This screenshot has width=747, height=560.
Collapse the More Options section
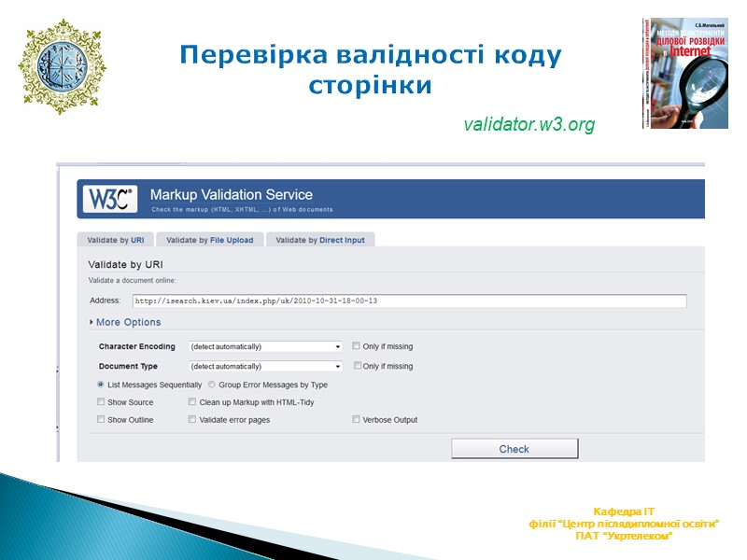pyautogui.click(x=125, y=322)
